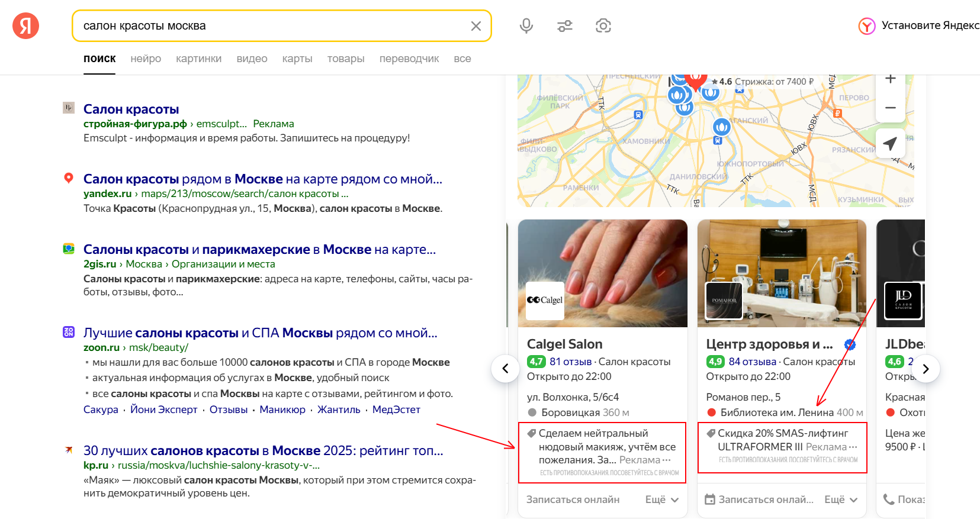Viewport: 980px width, 519px height.
Task: Expand Ещё menu on Центр здоровья card
Action: click(x=841, y=499)
